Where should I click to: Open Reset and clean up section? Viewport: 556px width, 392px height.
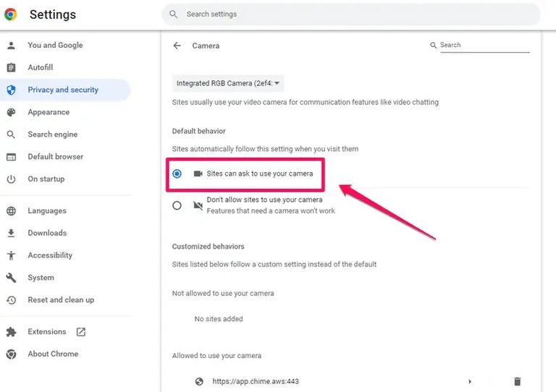tap(61, 300)
